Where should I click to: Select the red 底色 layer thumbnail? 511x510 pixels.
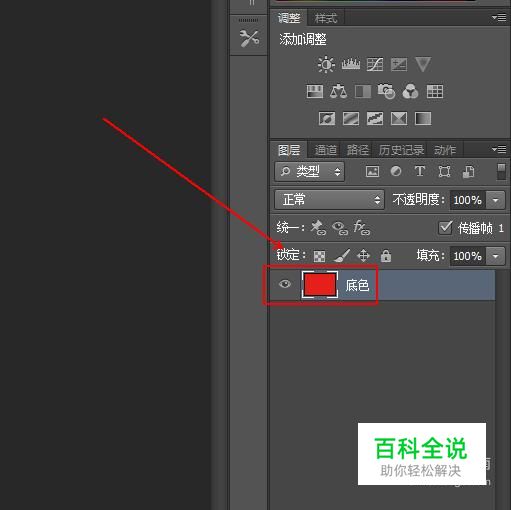(320, 284)
